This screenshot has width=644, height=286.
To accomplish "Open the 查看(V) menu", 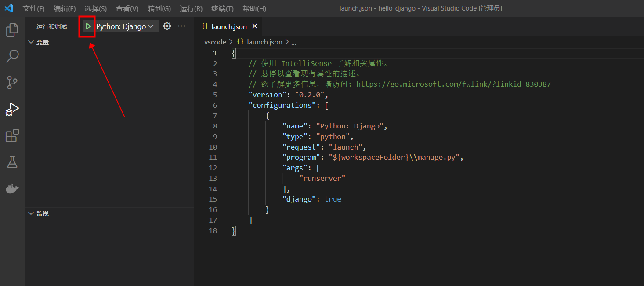I will [x=127, y=8].
